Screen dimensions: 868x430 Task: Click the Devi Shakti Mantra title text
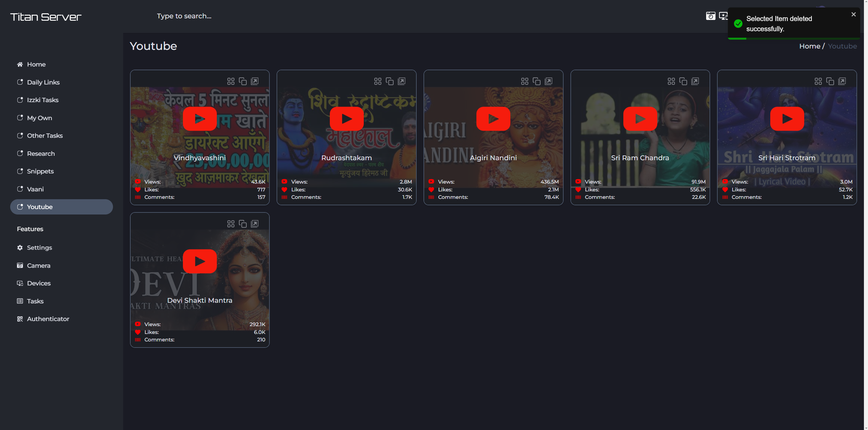click(x=200, y=300)
